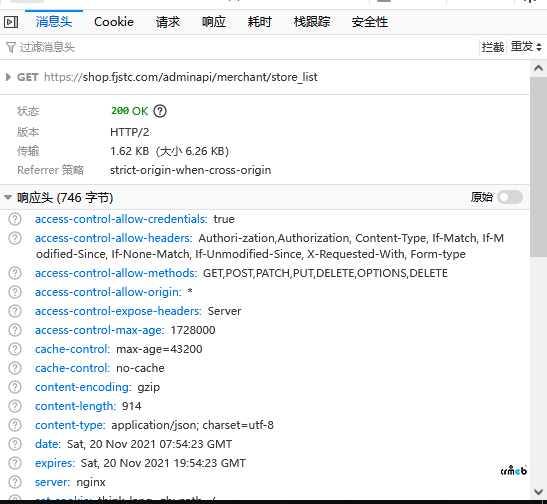Image resolution: width=547 pixels, height=504 pixels.
Task: Switch to the Cookie tab
Action: 114,22
